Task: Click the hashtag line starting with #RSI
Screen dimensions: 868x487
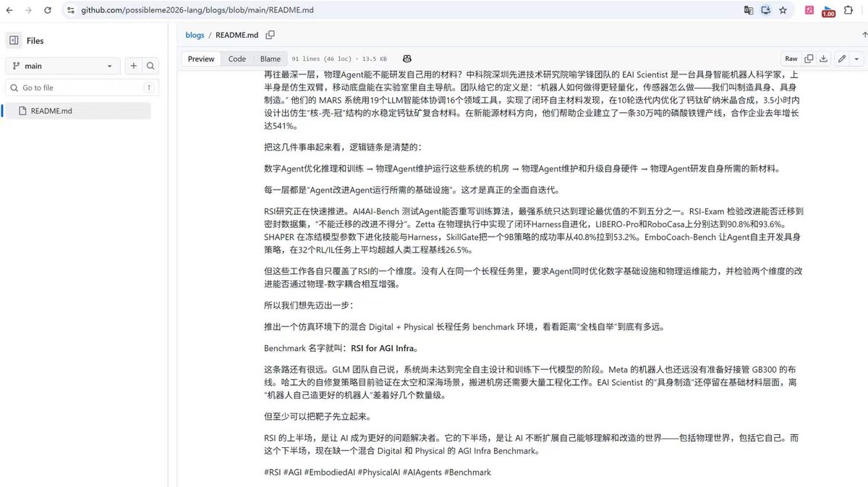Action: tap(378, 472)
